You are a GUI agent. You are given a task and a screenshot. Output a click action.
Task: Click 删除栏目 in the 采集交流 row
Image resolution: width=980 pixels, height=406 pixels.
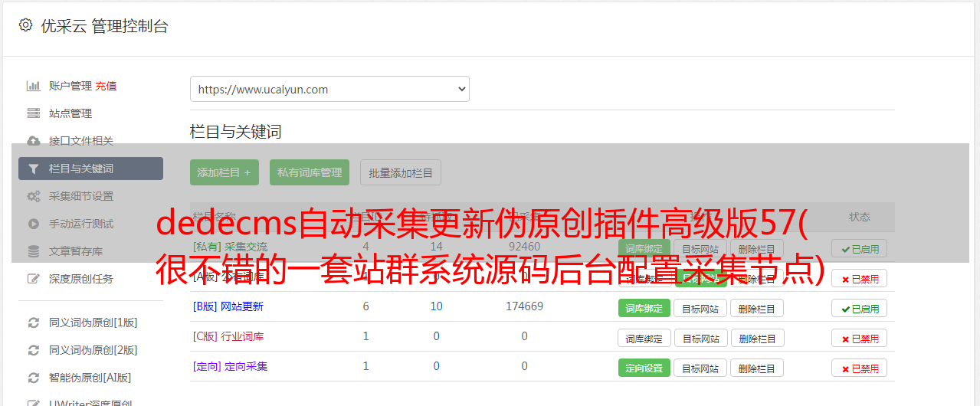tap(757, 249)
